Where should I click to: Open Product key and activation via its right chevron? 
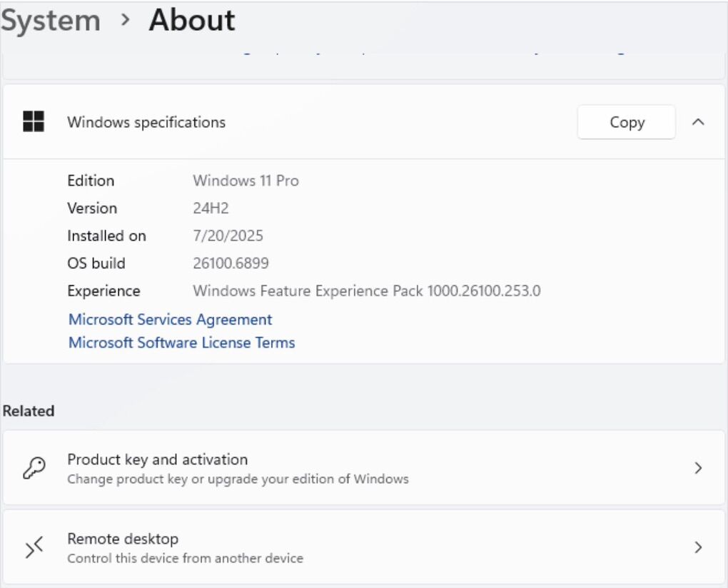click(698, 468)
